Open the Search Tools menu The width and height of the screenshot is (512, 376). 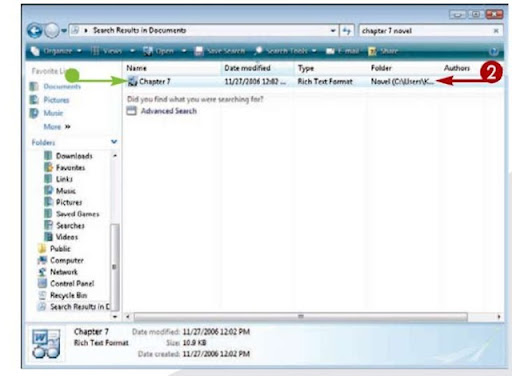(x=286, y=51)
